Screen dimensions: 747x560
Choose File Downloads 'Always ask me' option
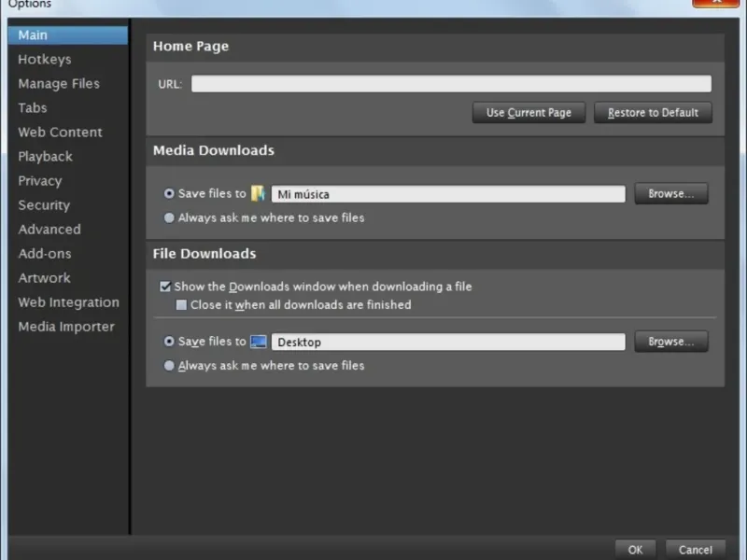[x=169, y=365]
